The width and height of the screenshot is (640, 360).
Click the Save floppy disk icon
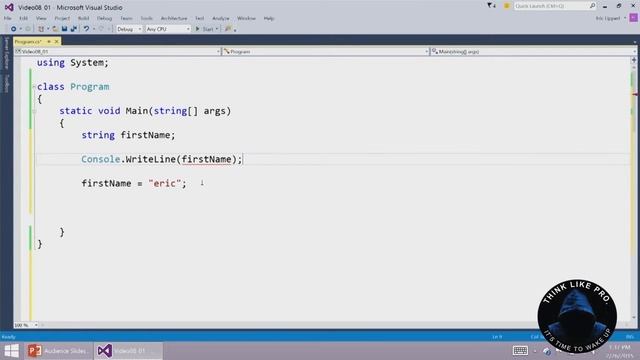click(x=64, y=29)
